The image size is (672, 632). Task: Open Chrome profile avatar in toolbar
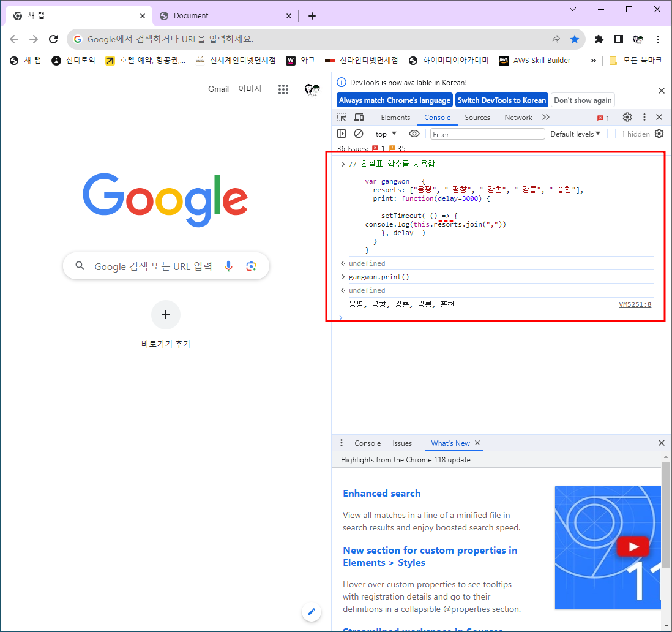click(638, 39)
